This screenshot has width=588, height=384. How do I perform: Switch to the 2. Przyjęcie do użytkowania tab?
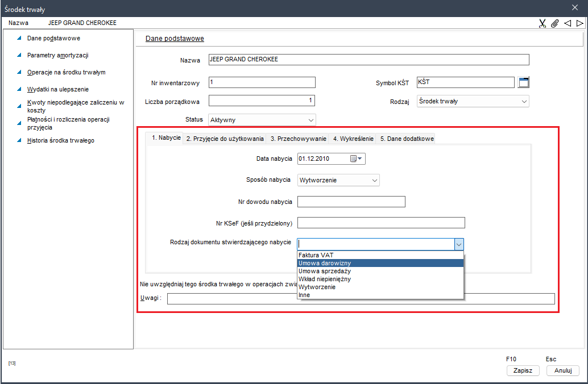pyautogui.click(x=225, y=139)
